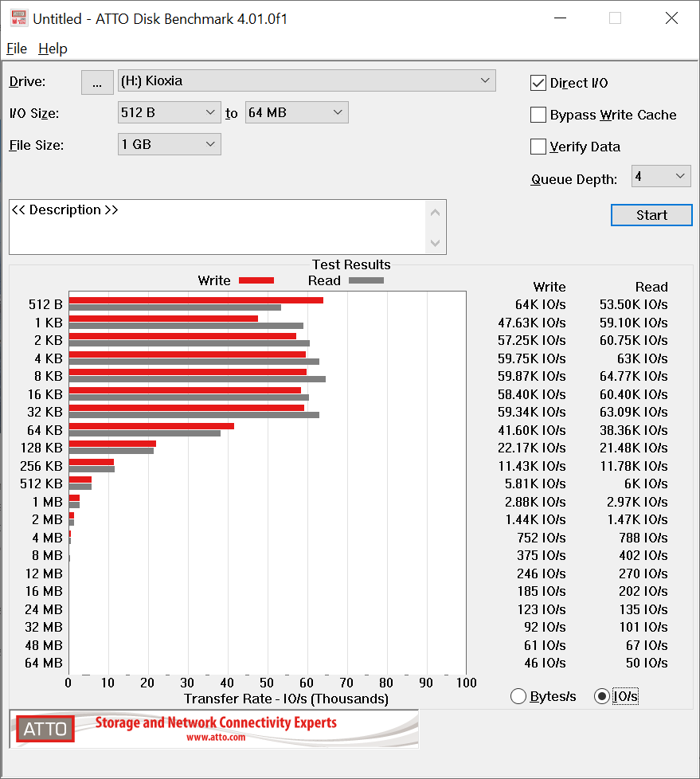The height and width of the screenshot is (779, 700).
Task: Click the 8 KB gray read bar
Action: (x=197, y=379)
